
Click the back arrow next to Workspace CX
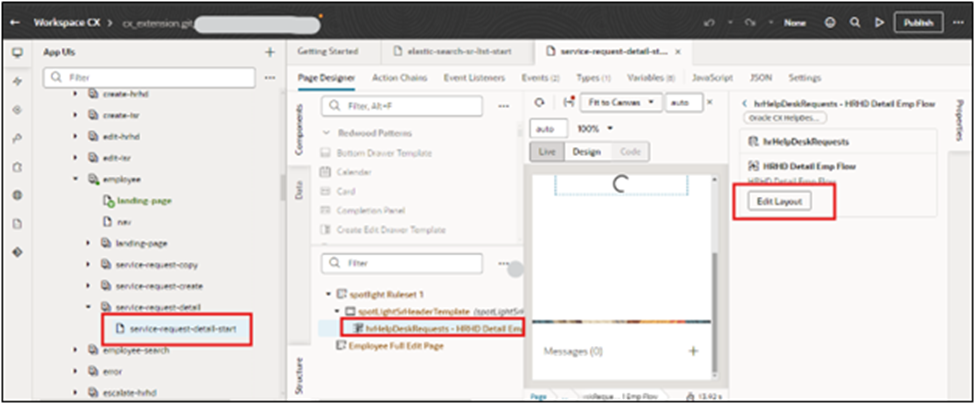click(x=16, y=22)
